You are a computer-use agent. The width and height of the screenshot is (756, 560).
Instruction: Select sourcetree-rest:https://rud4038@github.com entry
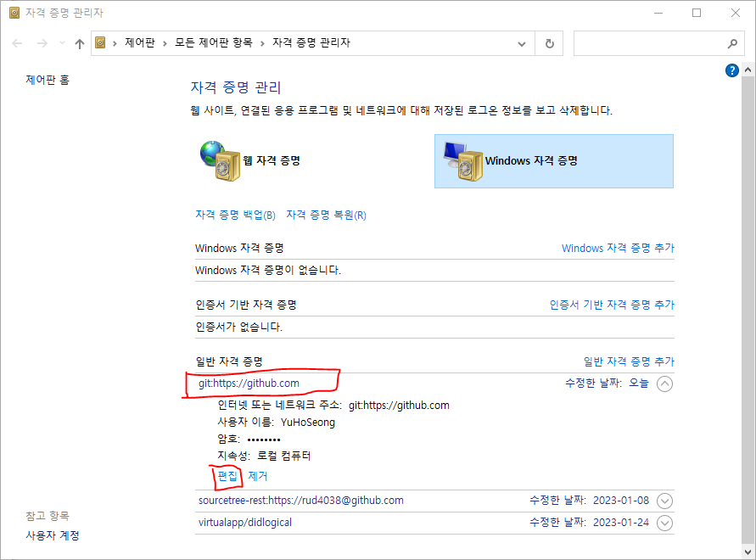[301, 501]
